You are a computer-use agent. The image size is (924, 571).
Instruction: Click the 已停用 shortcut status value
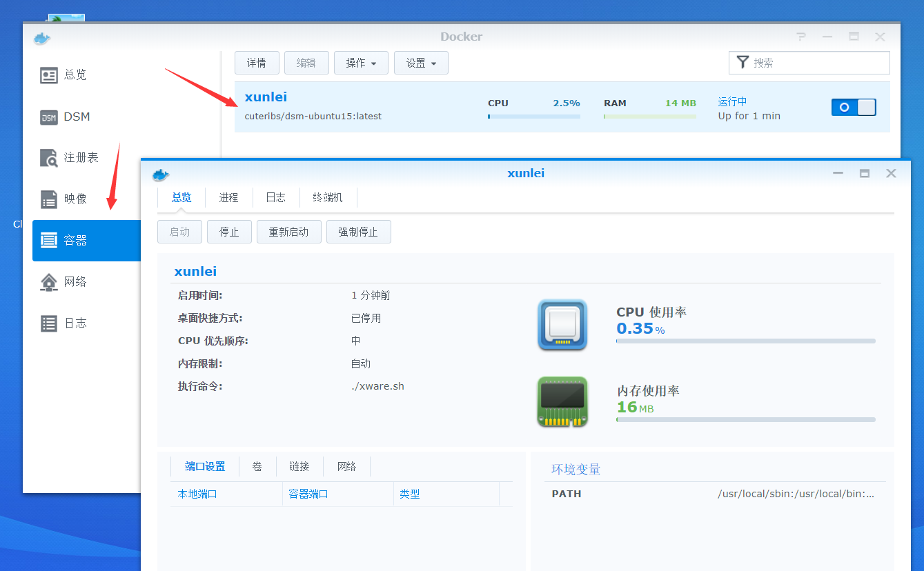366,318
